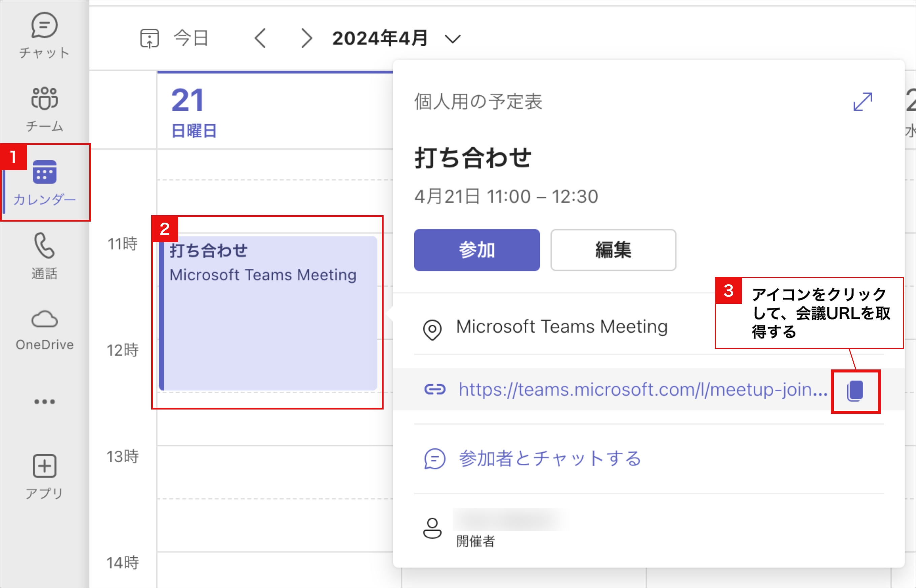The image size is (916, 588).
Task: Click the 個人用の予定表 label
Action: [x=478, y=102]
